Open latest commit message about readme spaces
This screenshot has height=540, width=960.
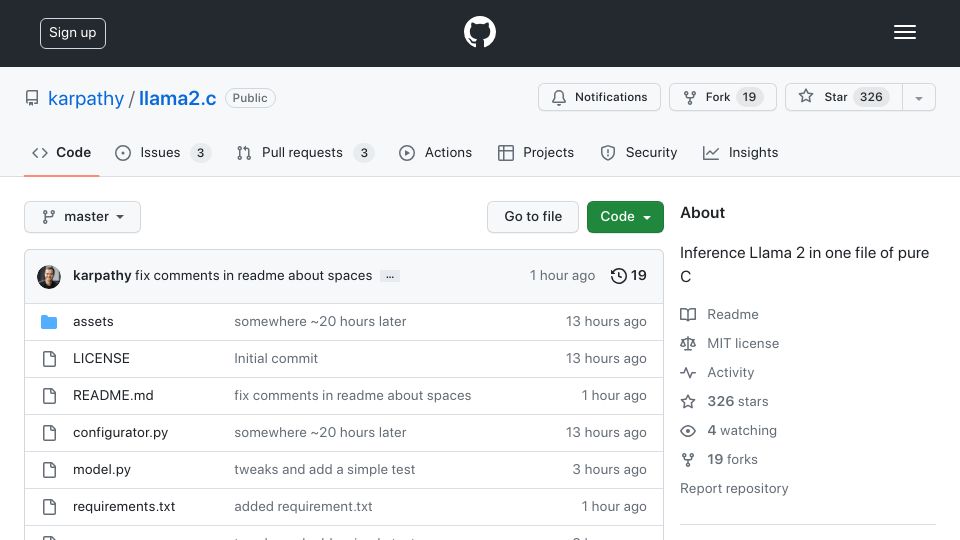[253, 276]
